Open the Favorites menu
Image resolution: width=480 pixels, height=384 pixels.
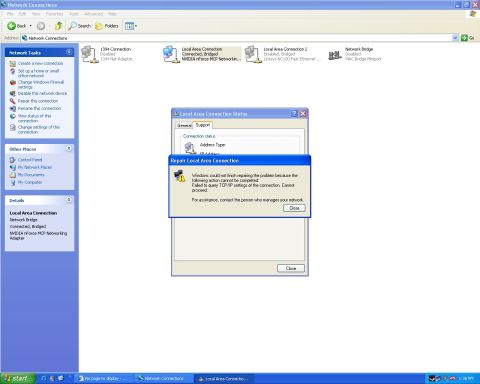click(x=54, y=14)
